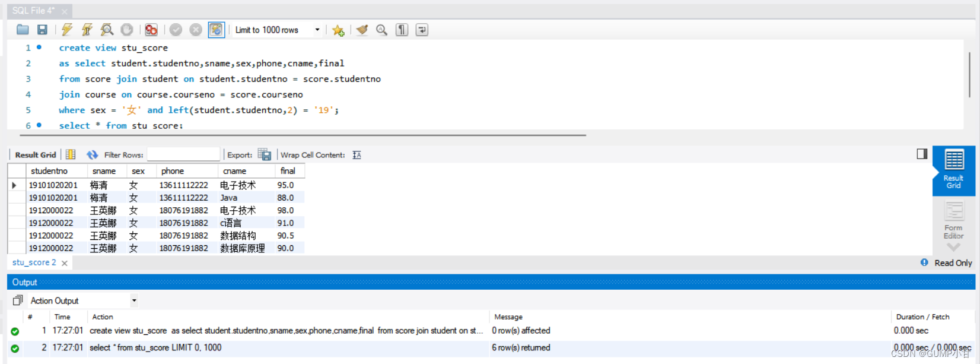Execute the script with the lightning bolt icon
Image resolution: width=980 pixels, height=364 pixels.
[67, 30]
